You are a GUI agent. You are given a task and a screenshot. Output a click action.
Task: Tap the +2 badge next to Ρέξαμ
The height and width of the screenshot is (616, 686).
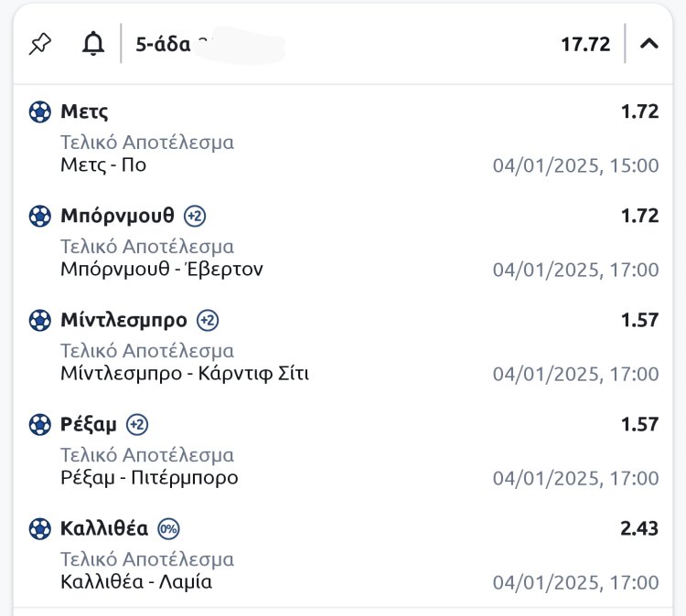pyautogui.click(x=137, y=425)
